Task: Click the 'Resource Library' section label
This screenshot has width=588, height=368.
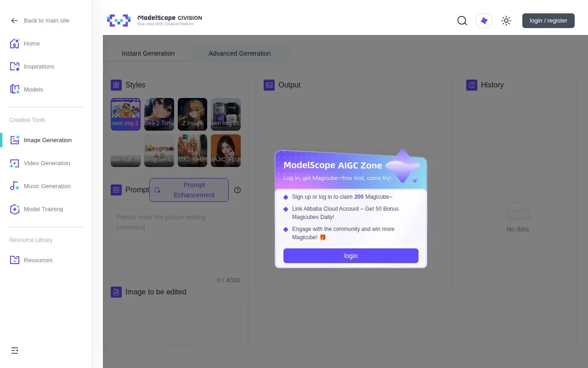Action: coord(31,240)
